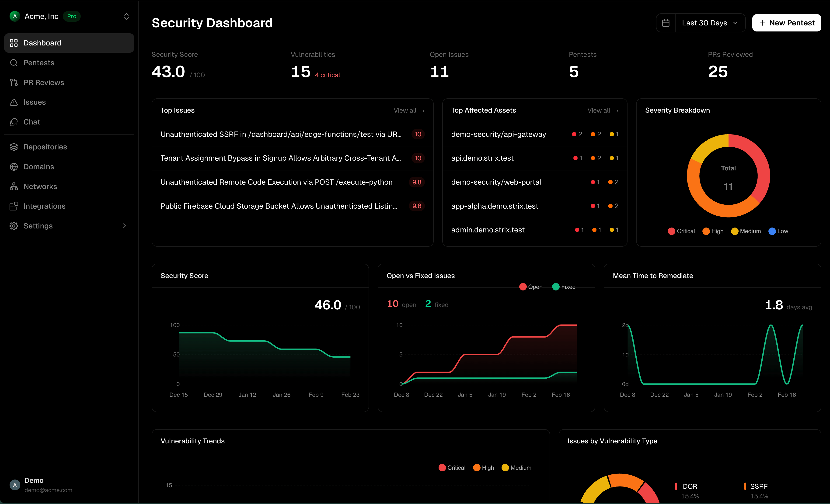Viewport: 830px width, 504px height.
Task: Open Tenant Assignment Bypass issue row
Action: coord(292,158)
